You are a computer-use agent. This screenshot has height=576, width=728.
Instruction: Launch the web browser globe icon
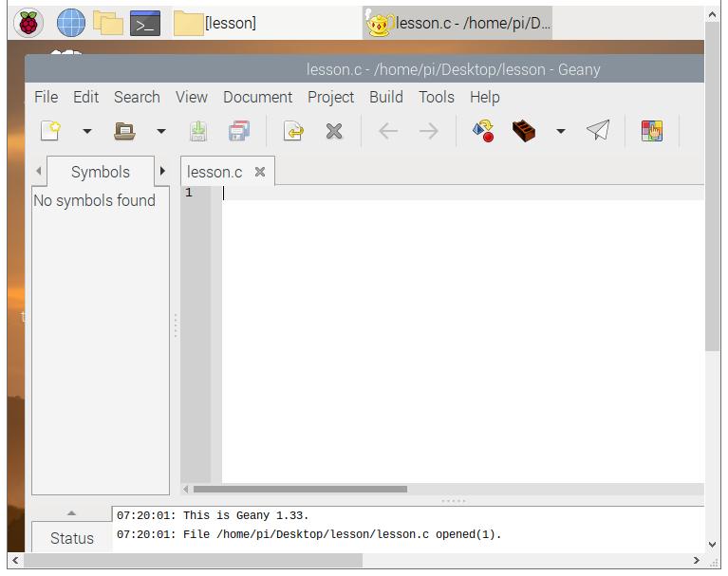[70, 22]
